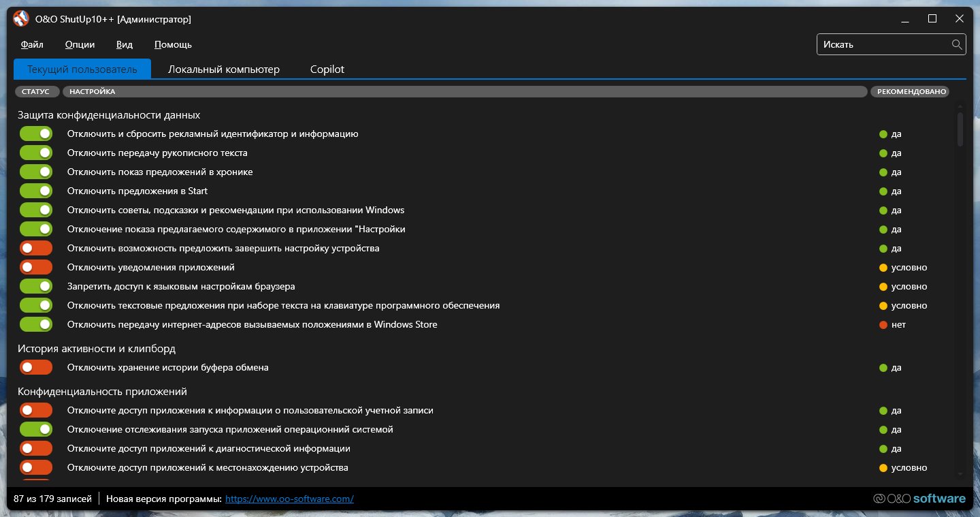Click the vertical scrollbar thumb of settings list
Viewport: 980px width, 517px height.
tap(960, 129)
